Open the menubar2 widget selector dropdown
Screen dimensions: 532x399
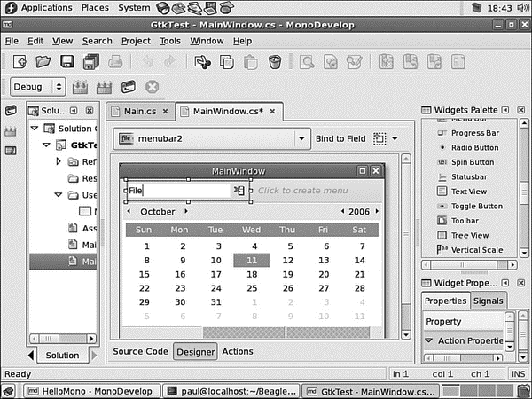click(x=301, y=138)
